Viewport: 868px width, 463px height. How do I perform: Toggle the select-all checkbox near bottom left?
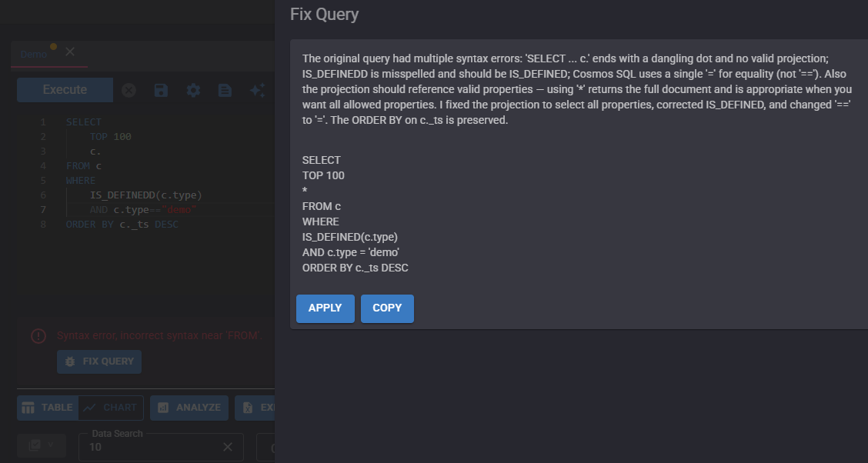point(35,445)
